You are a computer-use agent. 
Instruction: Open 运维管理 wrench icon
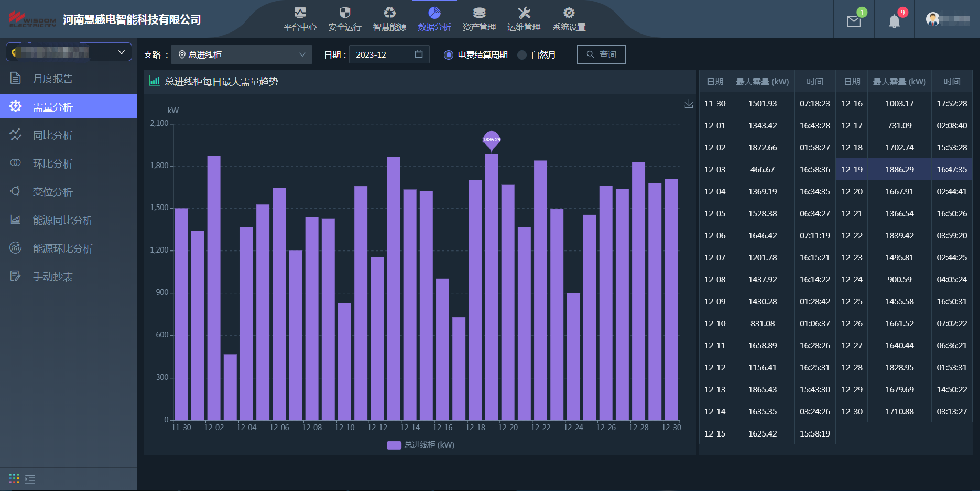pos(524,13)
